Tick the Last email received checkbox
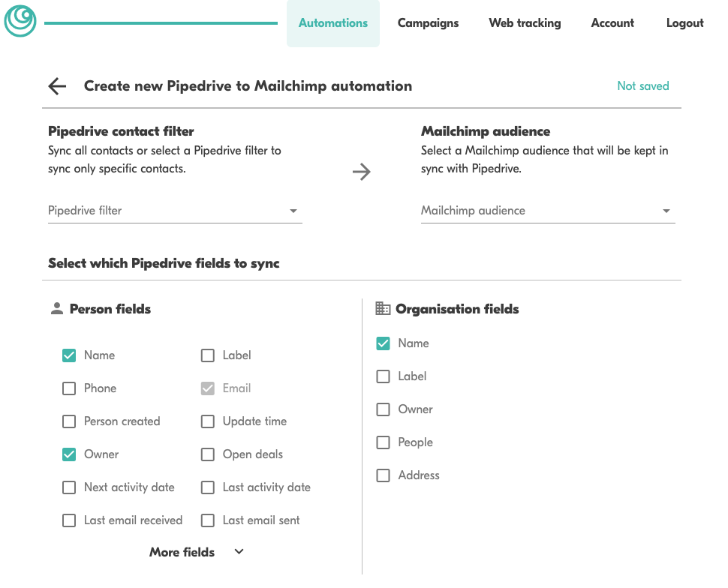This screenshot has height=588, width=728. (x=69, y=520)
